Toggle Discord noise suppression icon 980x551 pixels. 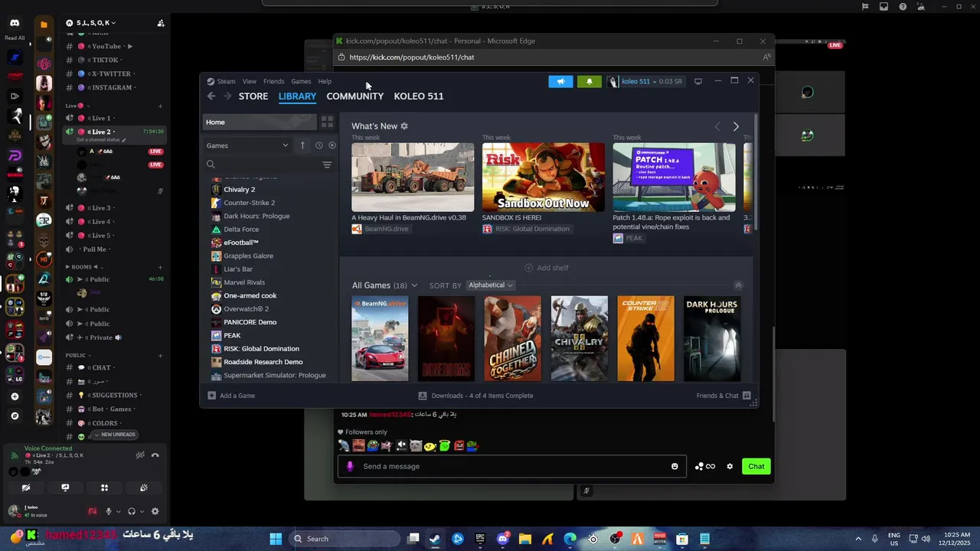point(140,455)
